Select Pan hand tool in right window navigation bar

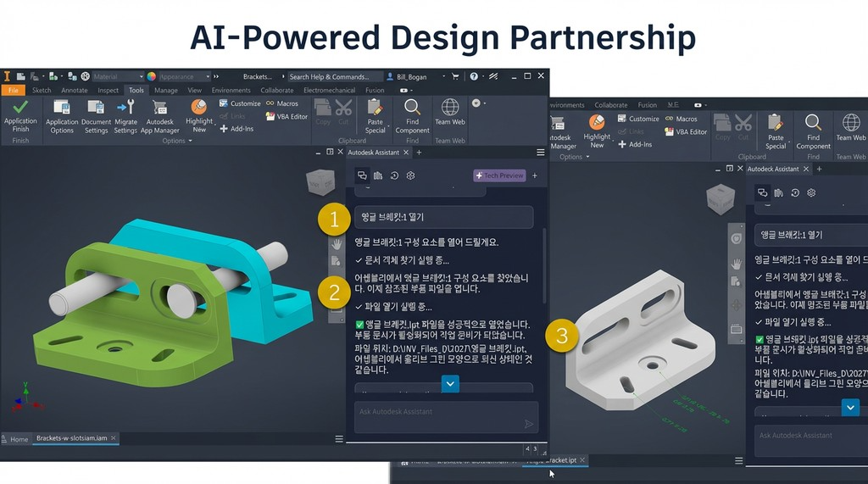[737, 264]
